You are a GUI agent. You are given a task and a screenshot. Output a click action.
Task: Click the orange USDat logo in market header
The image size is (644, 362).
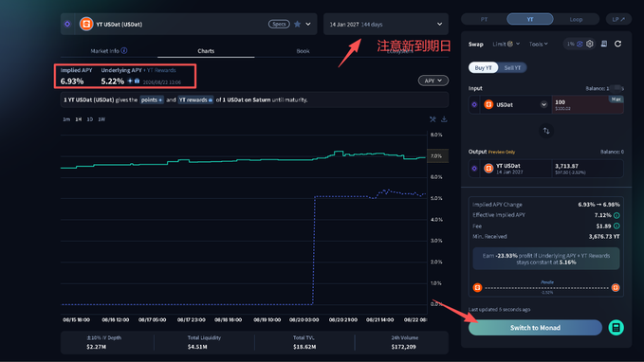coord(86,25)
